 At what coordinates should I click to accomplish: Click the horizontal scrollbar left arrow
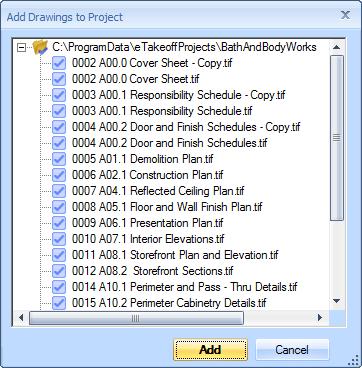(x=21, y=318)
